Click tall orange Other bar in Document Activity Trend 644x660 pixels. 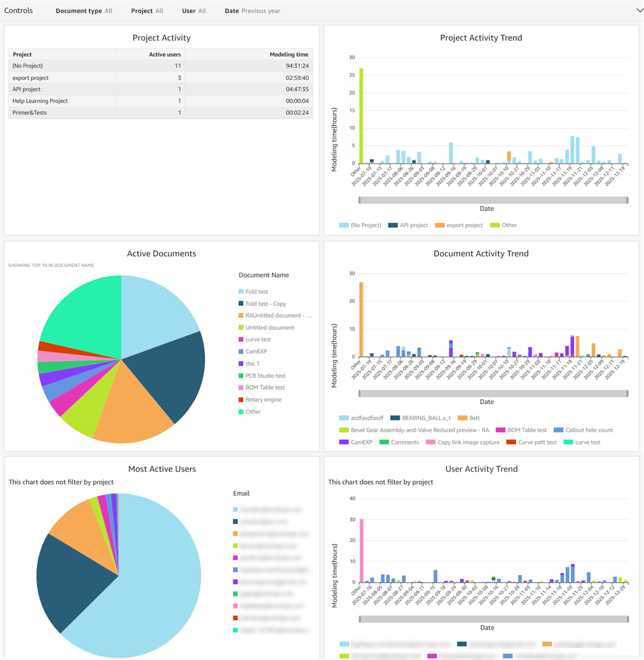click(361, 319)
